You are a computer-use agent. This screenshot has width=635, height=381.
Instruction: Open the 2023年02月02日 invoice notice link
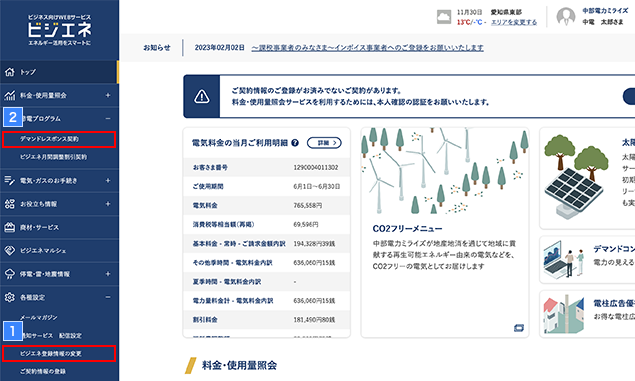[x=367, y=48]
